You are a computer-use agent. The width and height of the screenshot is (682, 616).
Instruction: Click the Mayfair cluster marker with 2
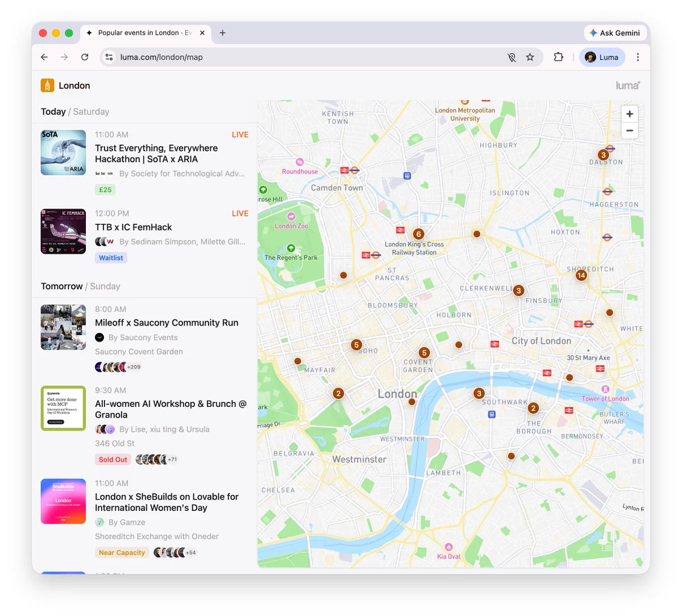point(338,393)
